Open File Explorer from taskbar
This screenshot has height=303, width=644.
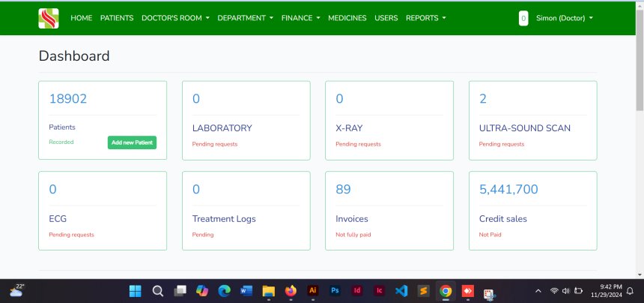click(x=269, y=291)
